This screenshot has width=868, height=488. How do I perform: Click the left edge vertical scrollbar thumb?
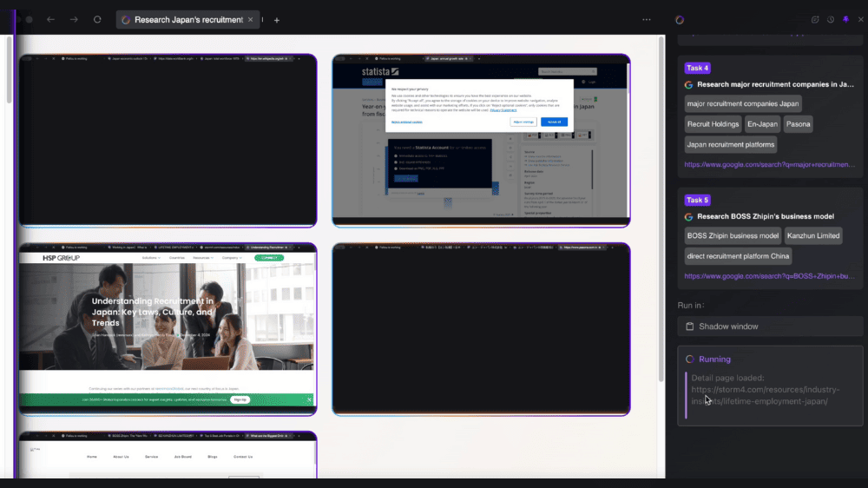9,69
